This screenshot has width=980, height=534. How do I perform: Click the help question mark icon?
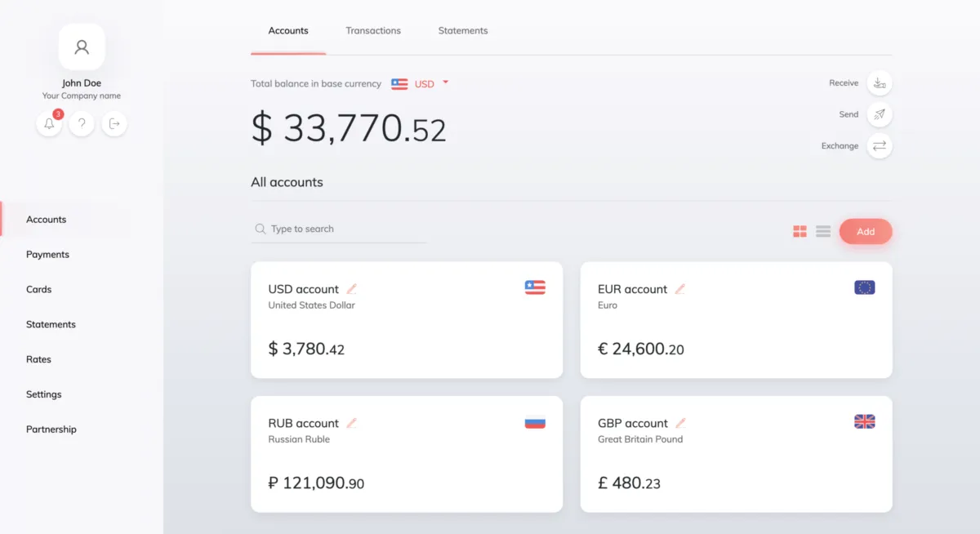82,124
